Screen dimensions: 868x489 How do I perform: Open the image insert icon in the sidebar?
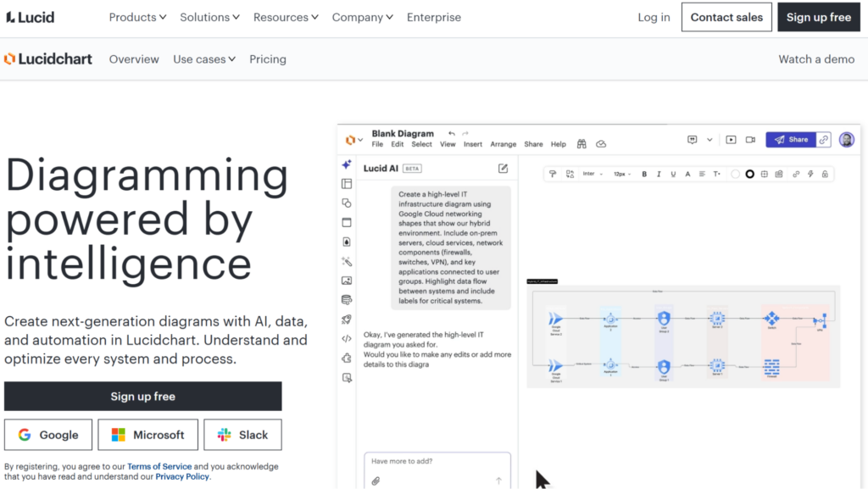click(x=347, y=281)
